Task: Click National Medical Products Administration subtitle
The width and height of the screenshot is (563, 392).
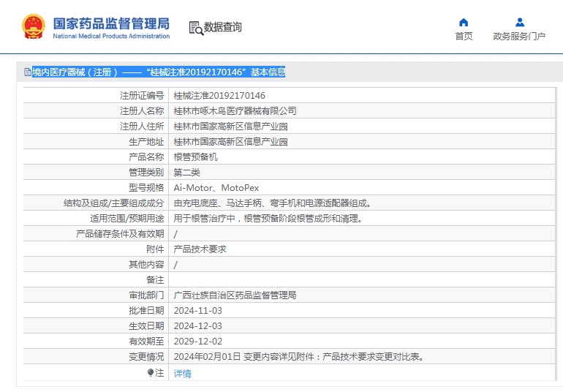Action: pos(111,36)
